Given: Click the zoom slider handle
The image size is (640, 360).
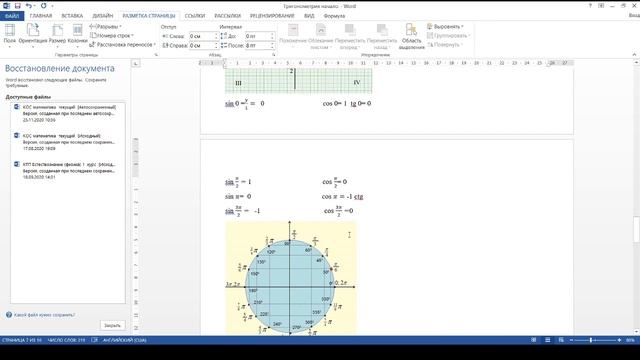Looking at the screenshot, I should [591, 340].
